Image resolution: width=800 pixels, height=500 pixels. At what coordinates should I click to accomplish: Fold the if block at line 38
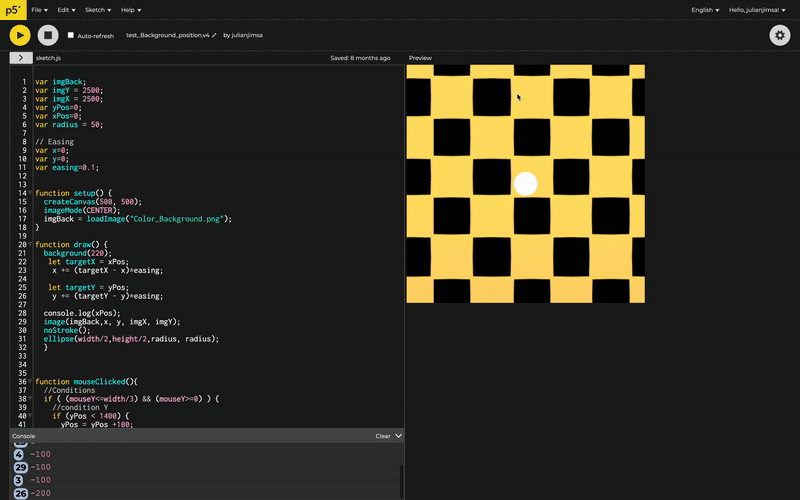[x=30, y=398]
